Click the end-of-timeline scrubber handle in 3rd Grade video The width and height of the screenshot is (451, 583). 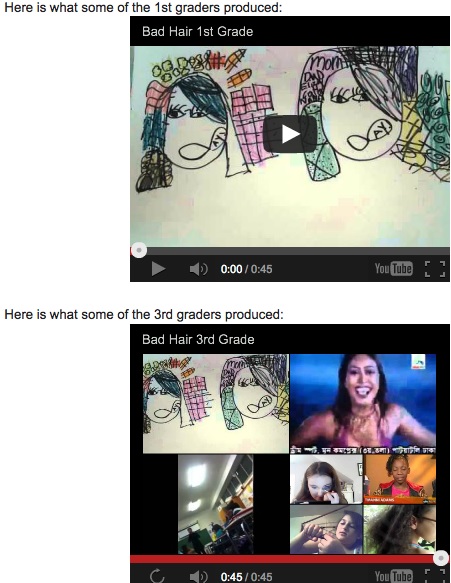pos(441,558)
